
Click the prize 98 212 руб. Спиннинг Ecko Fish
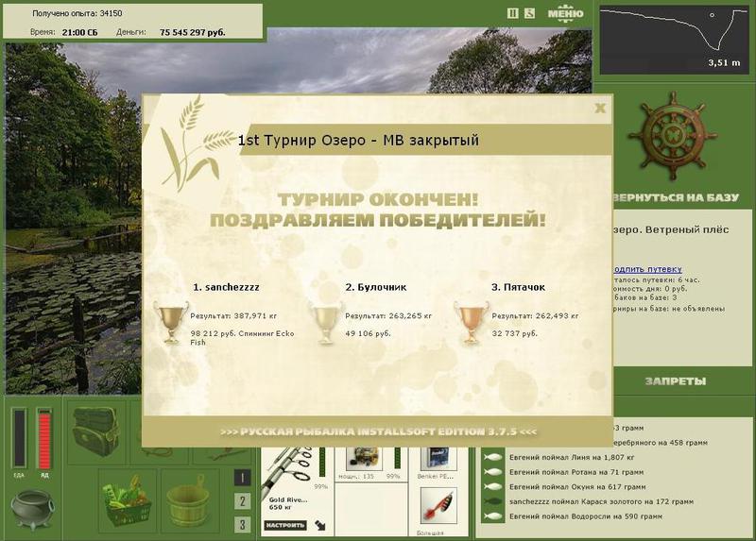coord(242,338)
